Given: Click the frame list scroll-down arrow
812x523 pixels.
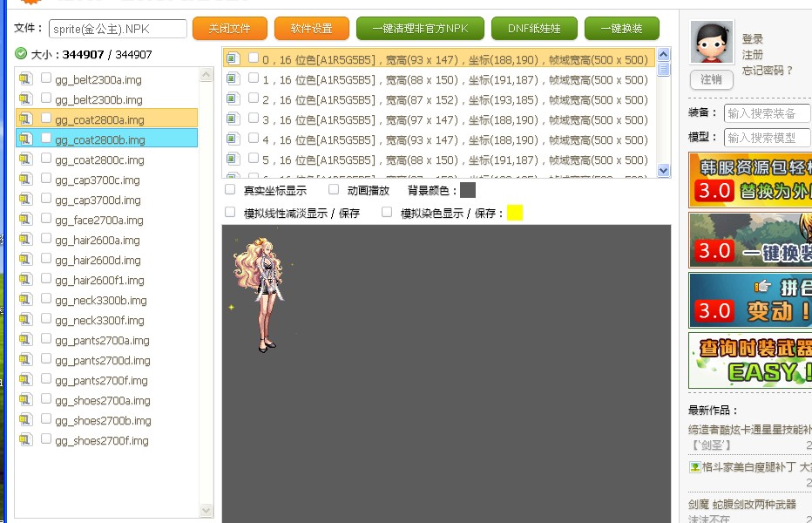Looking at the screenshot, I should [663, 170].
